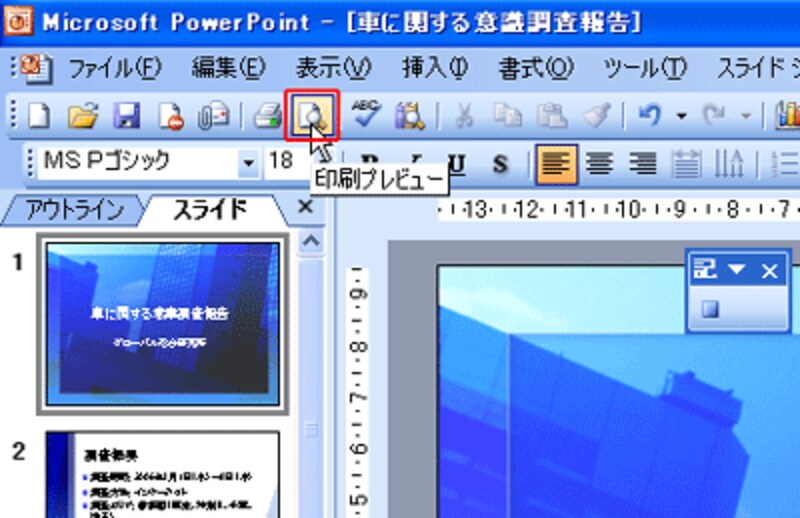Image resolution: width=800 pixels, height=518 pixels.
Task: Undo the last action
Action: click(x=650, y=115)
